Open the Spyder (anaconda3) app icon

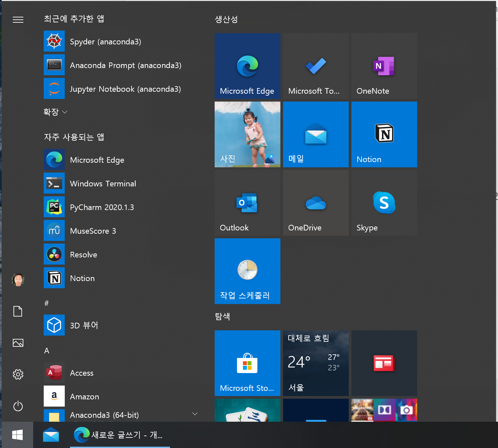(54, 41)
